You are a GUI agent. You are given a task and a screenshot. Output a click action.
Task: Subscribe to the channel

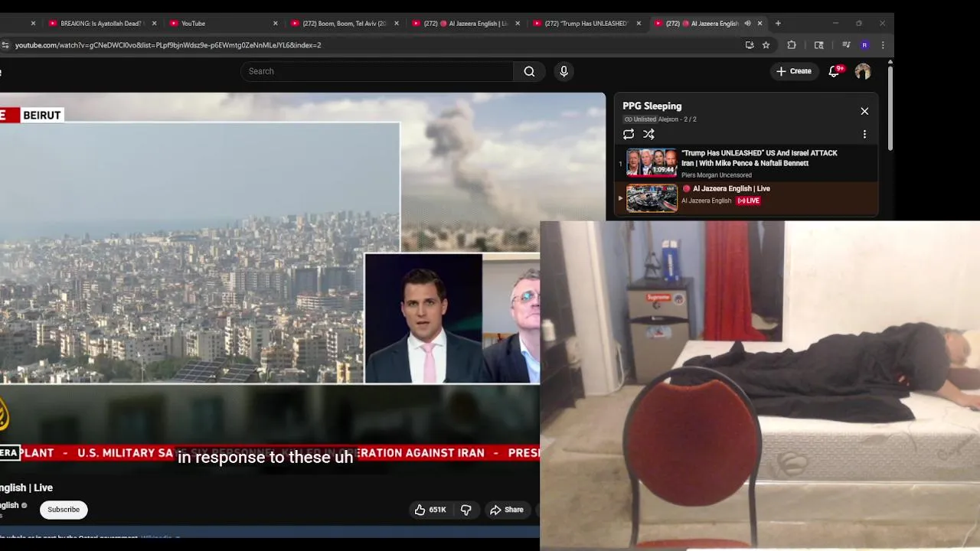64,510
